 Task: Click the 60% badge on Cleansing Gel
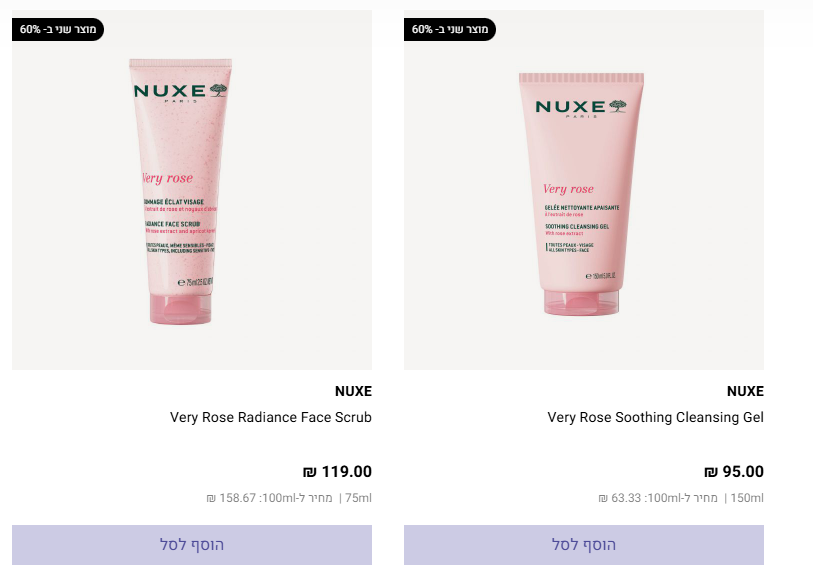click(x=450, y=30)
